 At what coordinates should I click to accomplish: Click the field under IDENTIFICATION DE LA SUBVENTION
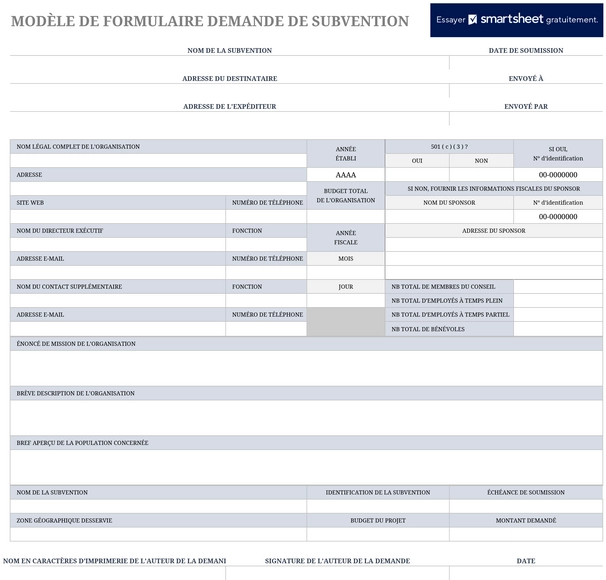[x=378, y=506]
